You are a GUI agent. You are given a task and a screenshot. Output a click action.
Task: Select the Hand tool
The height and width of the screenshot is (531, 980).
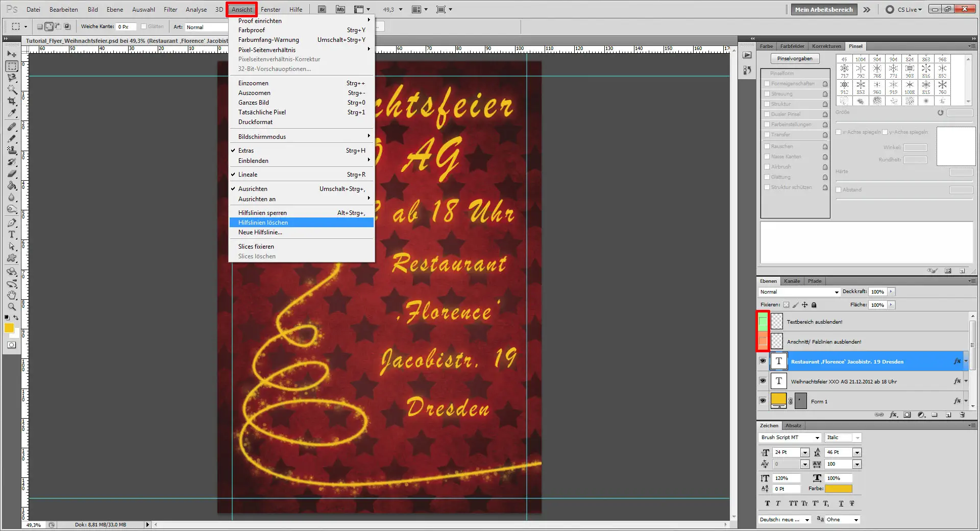click(x=12, y=295)
